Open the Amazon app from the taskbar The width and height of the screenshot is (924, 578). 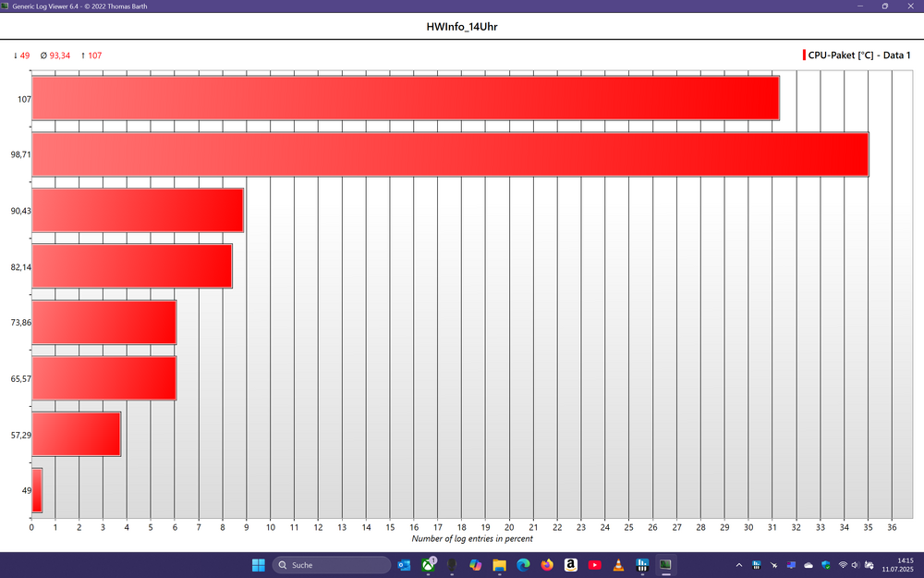pyautogui.click(x=570, y=565)
